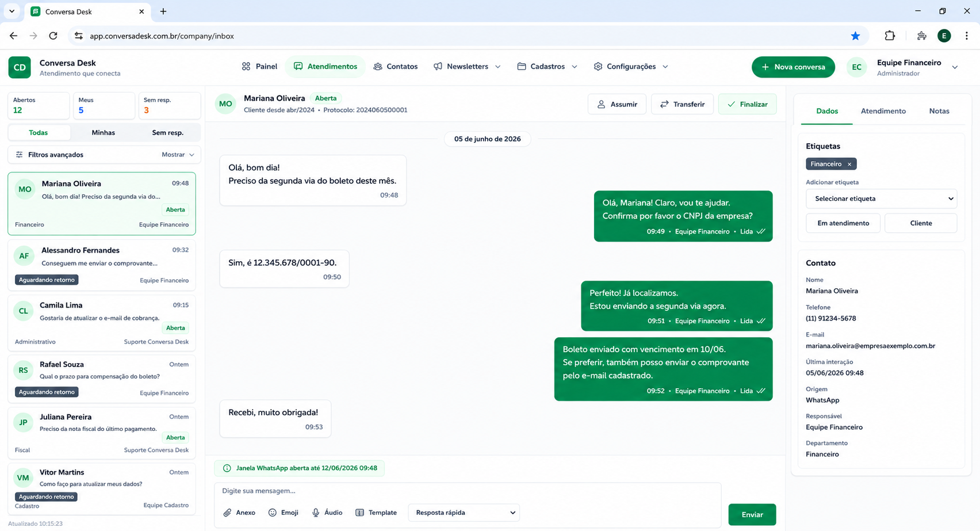
Task: Open the Painel dashboard
Action: tap(259, 67)
